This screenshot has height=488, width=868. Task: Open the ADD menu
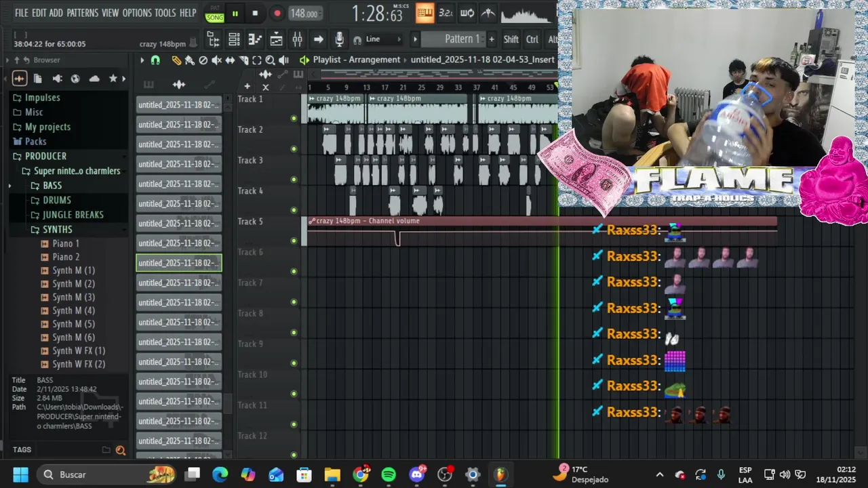56,13
